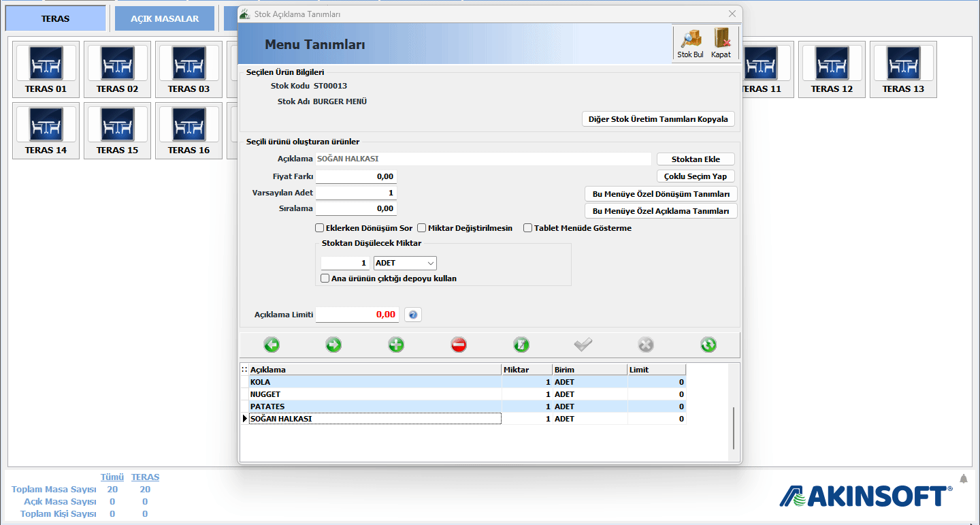Image resolution: width=980 pixels, height=525 pixels.
Task: Click the Çoklu Seçim Yap button
Action: pyautogui.click(x=696, y=176)
